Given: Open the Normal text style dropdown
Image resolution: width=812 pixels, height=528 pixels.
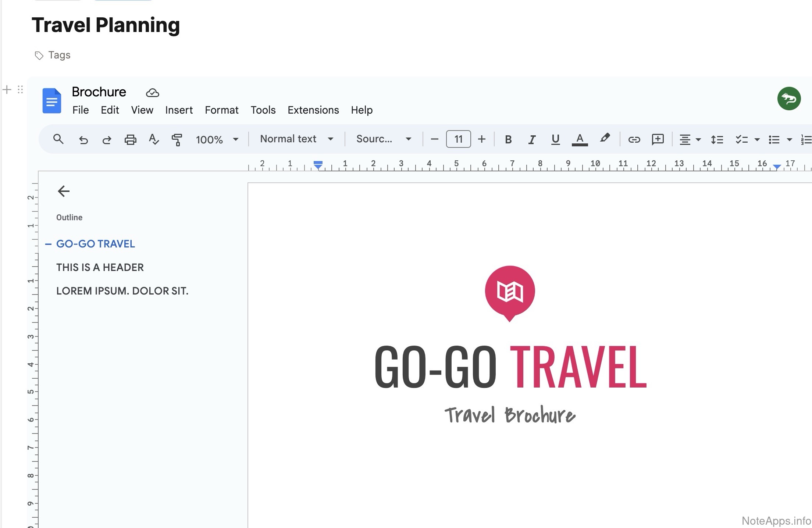Looking at the screenshot, I should tap(296, 139).
